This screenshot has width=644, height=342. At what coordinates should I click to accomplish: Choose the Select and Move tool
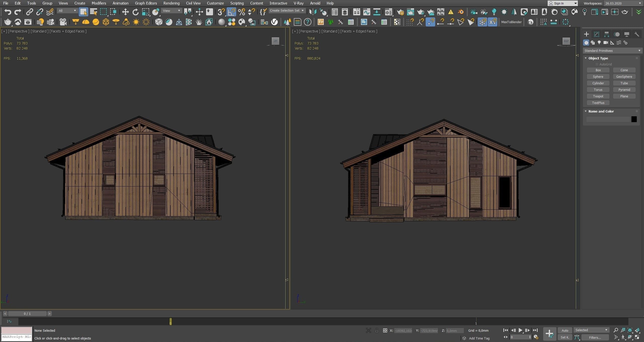click(125, 12)
